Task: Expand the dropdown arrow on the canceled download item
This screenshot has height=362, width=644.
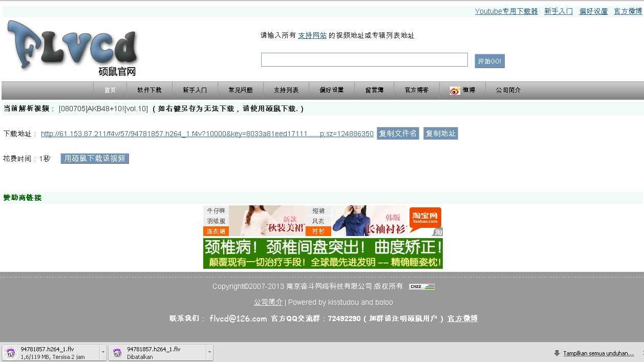Action: (209, 352)
